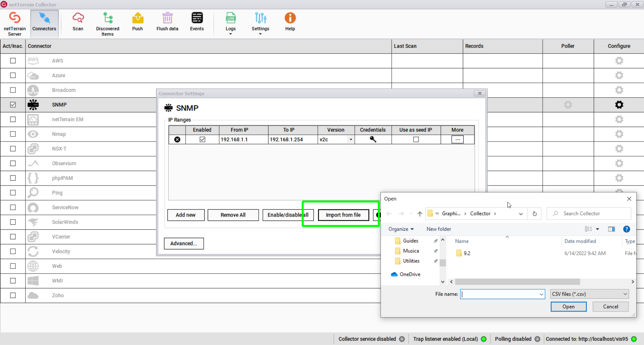Click the credentials key icon in IP range row
Image resolution: width=644 pixels, height=345 pixels.
(373, 139)
